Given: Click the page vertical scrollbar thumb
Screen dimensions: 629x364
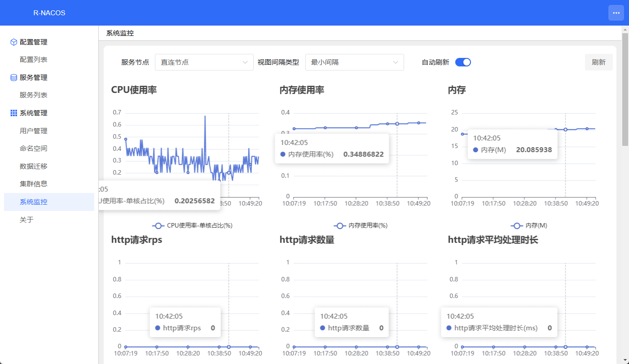Looking at the screenshot, I should 625,90.
